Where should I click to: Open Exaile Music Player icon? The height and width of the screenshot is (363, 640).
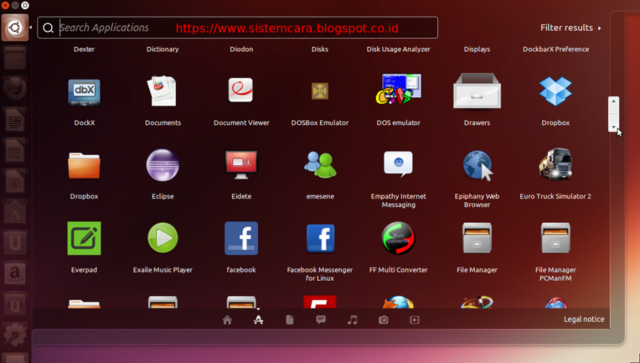click(162, 238)
